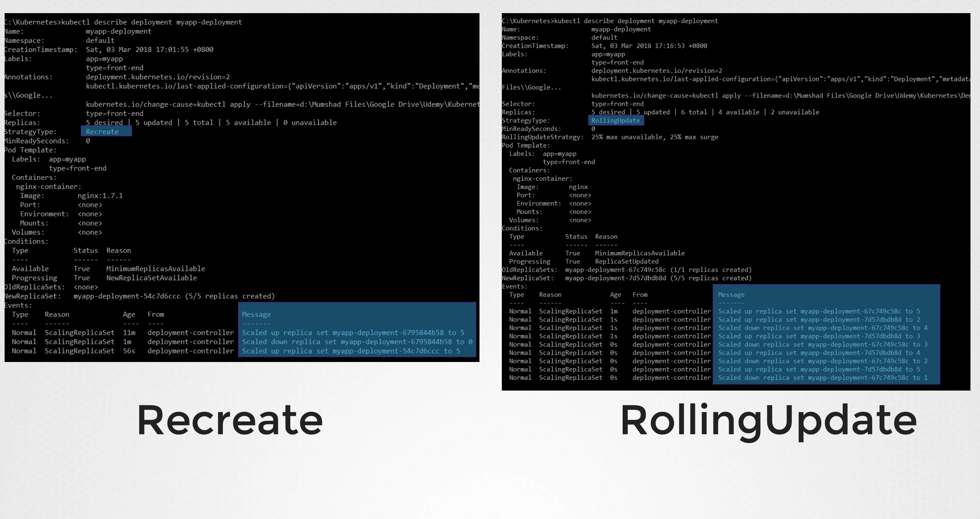
Task: Click the large Recreate heading text
Action: (230, 420)
